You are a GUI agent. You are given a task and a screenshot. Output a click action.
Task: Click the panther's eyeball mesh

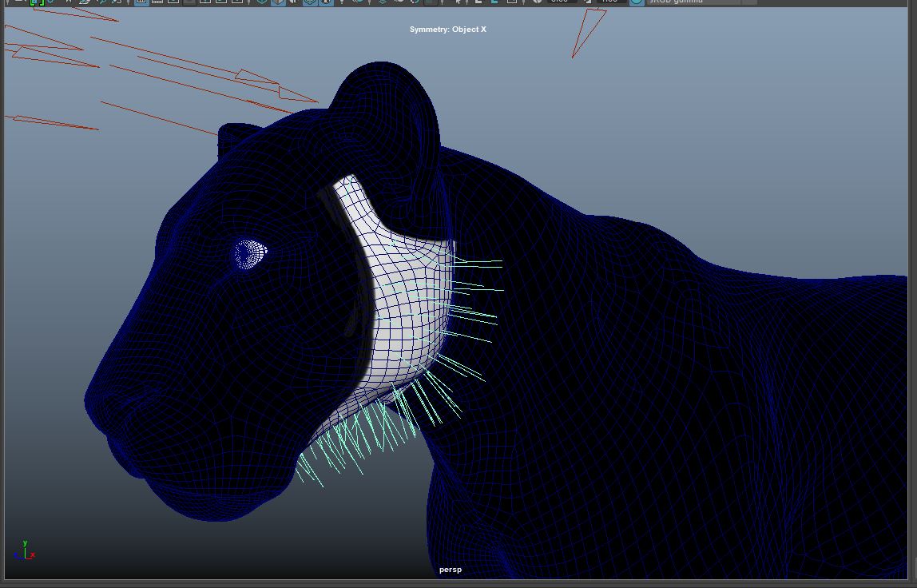(249, 253)
